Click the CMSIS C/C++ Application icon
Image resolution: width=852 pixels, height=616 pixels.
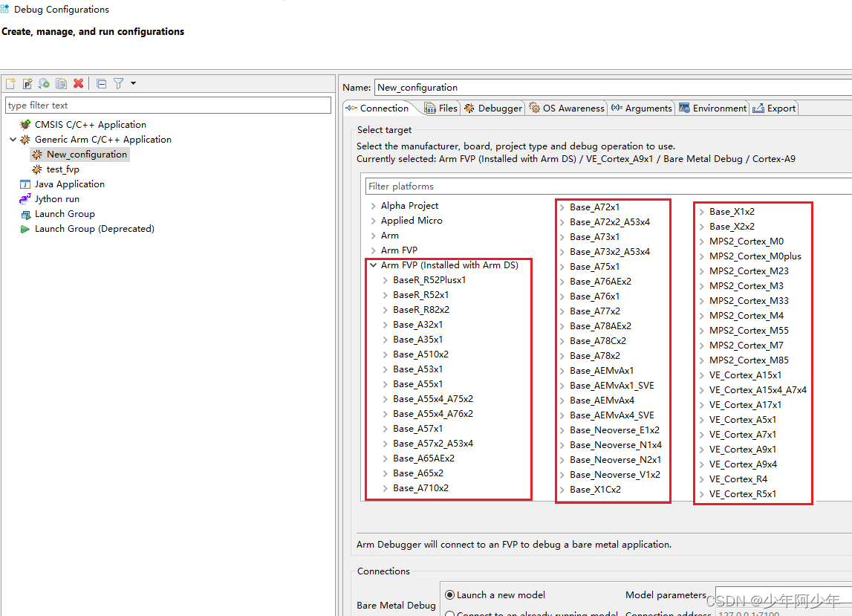25,124
